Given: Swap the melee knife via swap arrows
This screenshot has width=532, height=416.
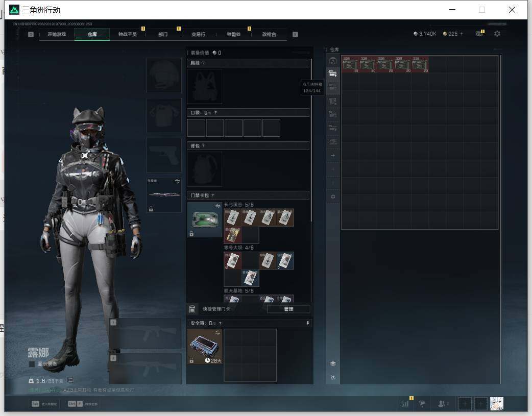Looking at the screenshot, I should coord(177,181).
